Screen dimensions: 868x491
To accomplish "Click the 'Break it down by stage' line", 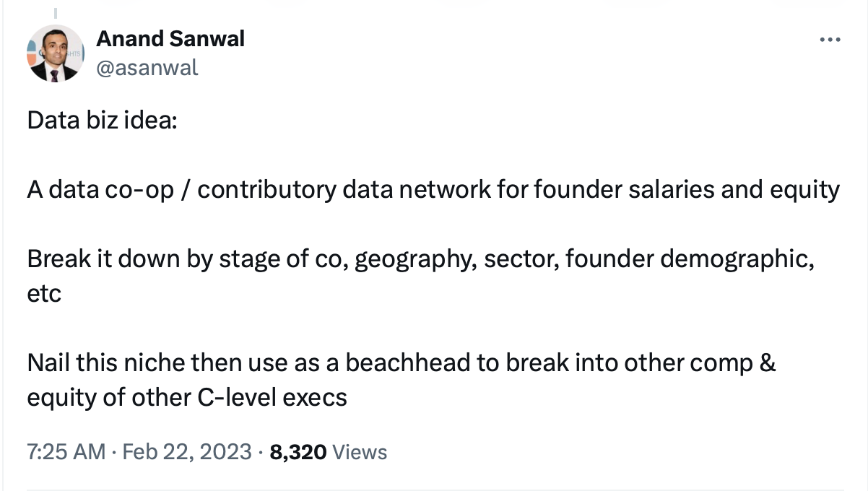I will [x=421, y=258].
